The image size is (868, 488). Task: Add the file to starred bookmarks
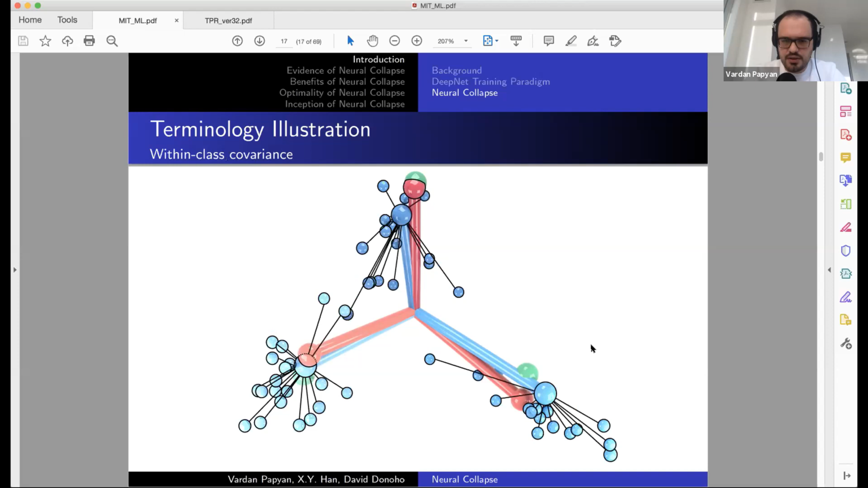click(x=45, y=41)
